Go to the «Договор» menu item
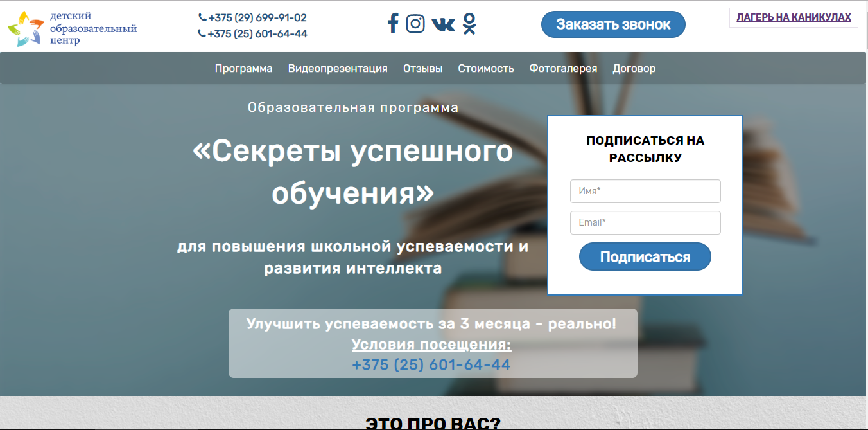This screenshot has width=868, height=430. pyautogui.click(x=634, y=68)
